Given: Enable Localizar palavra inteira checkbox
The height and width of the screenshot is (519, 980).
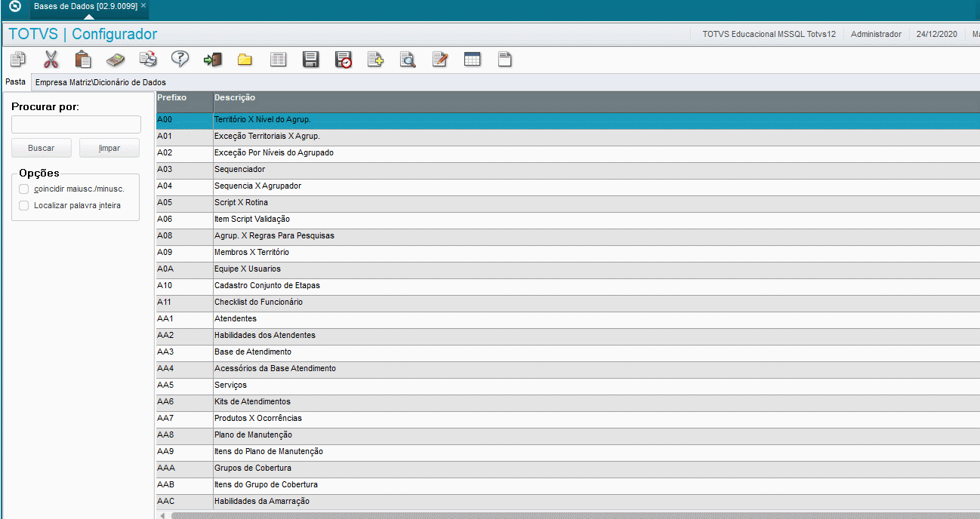Looking at the screenshot, I should pyautogui.click(x=24, y=205).
